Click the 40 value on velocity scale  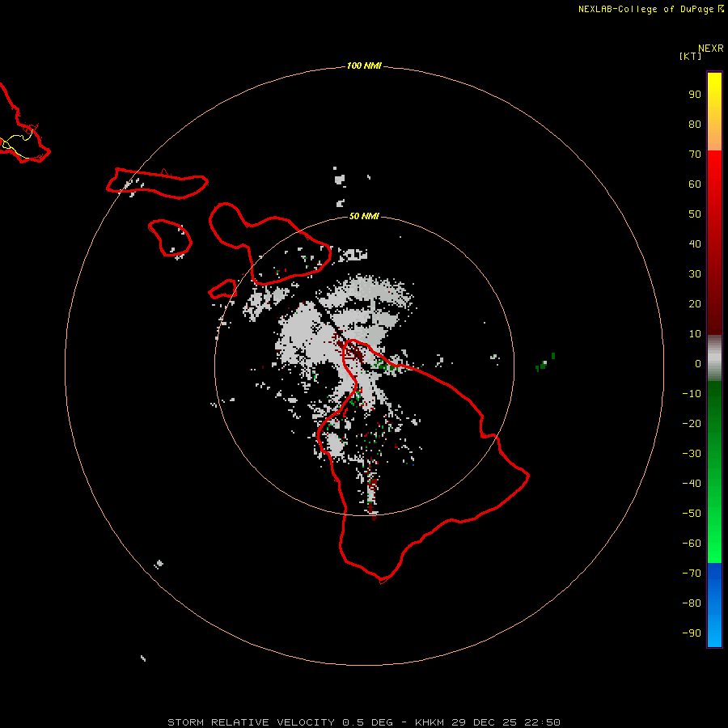[695, 244]
